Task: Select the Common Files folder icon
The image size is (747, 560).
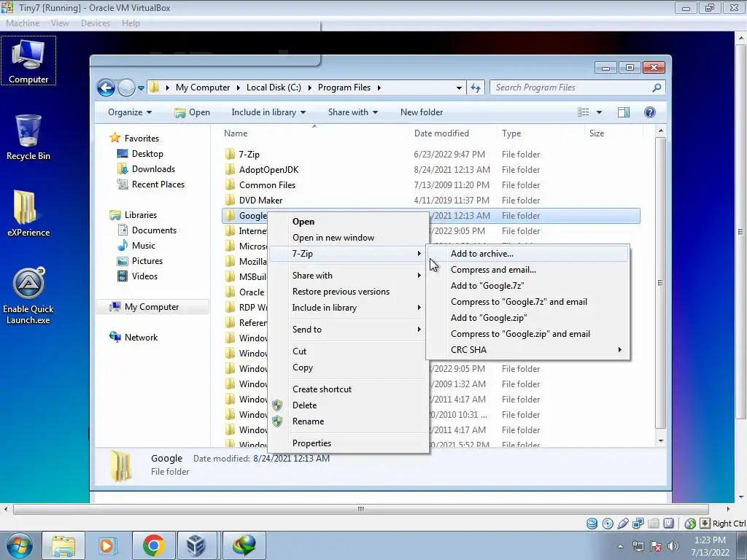Action: point(230,184)
